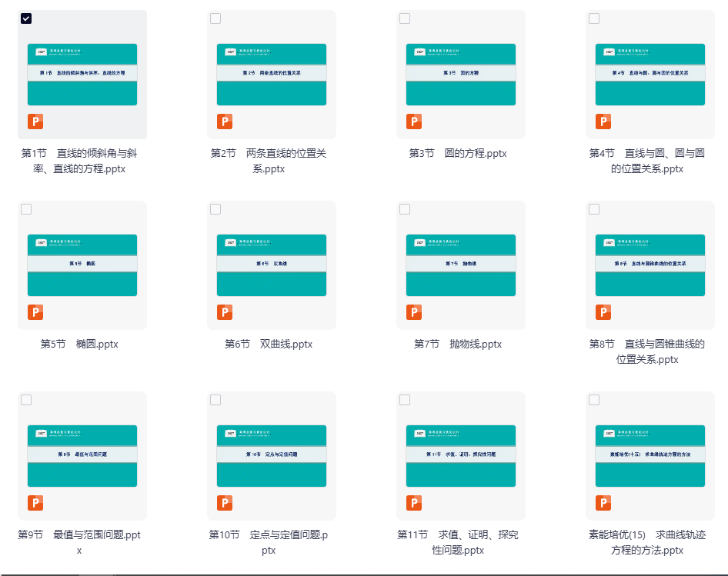Viewport: 728px width, 576px height.
Task: Select checkbox for 第4节 file
Action: [594, 18]
